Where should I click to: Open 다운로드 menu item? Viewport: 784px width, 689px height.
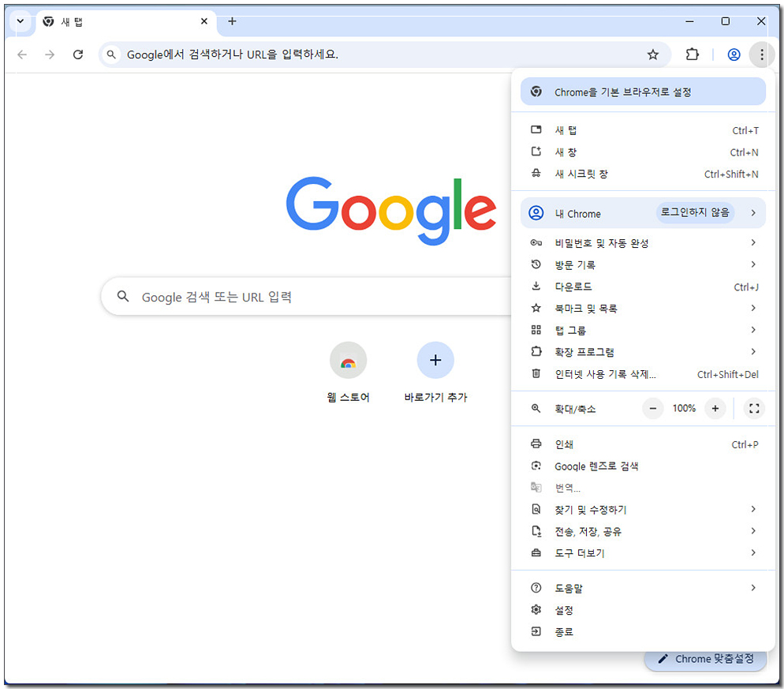coord(643,286)
